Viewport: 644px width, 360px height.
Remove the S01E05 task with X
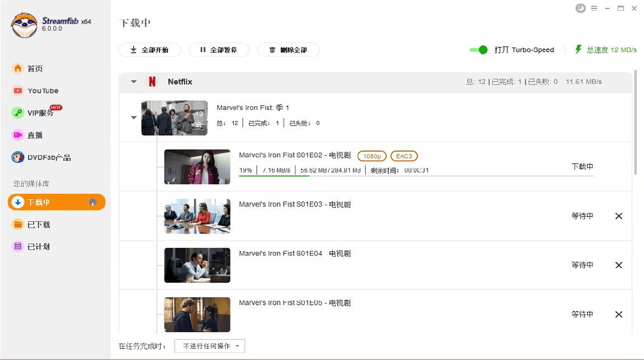[619, 315]
